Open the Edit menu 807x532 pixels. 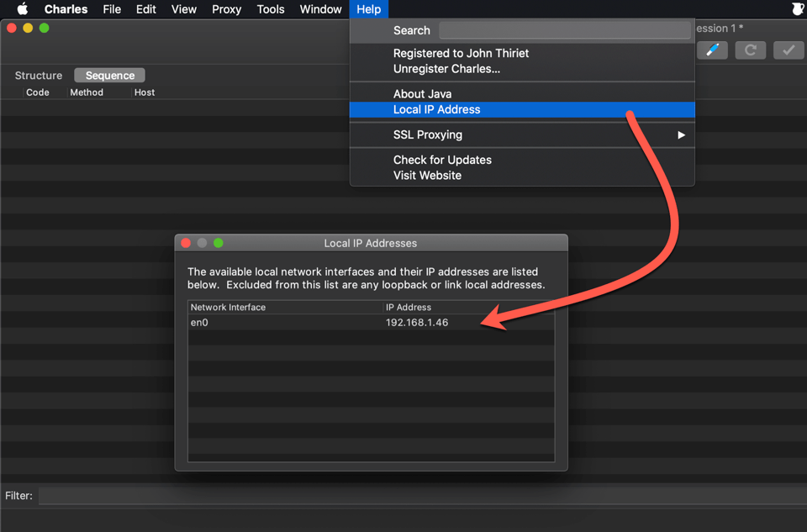(145, 9)
